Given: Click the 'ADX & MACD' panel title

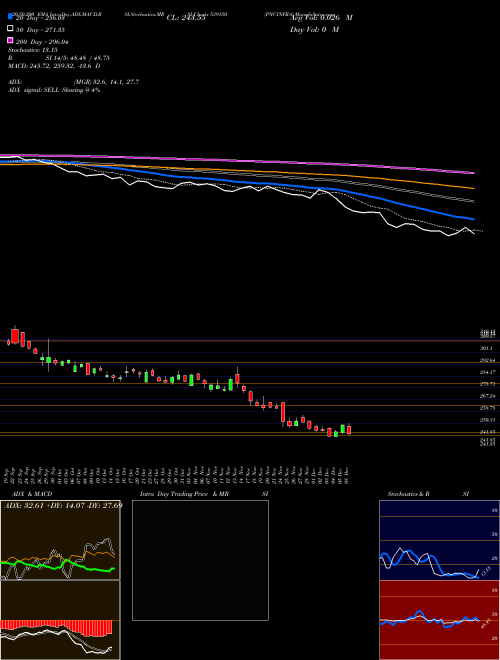Looking at the screenshot, I should pos(32,494).
